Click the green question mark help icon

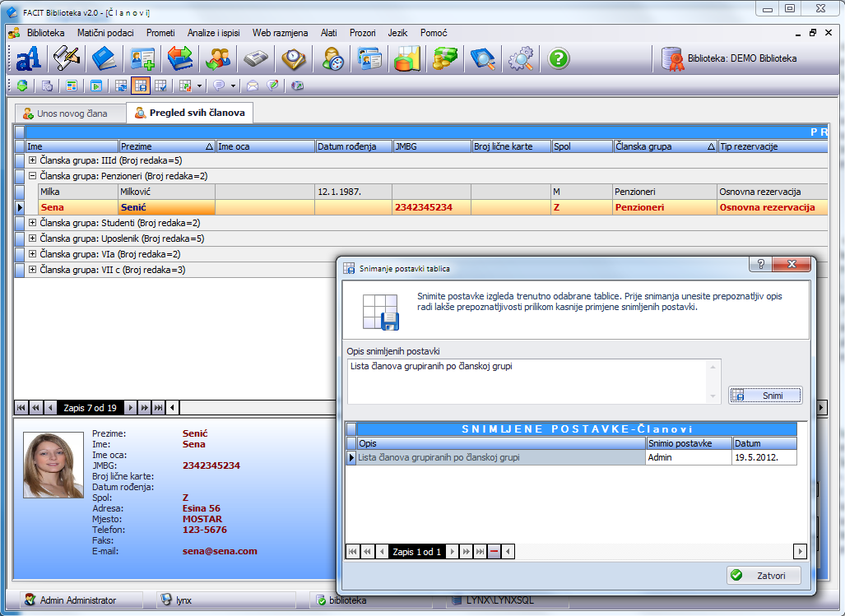pos(559,58)
